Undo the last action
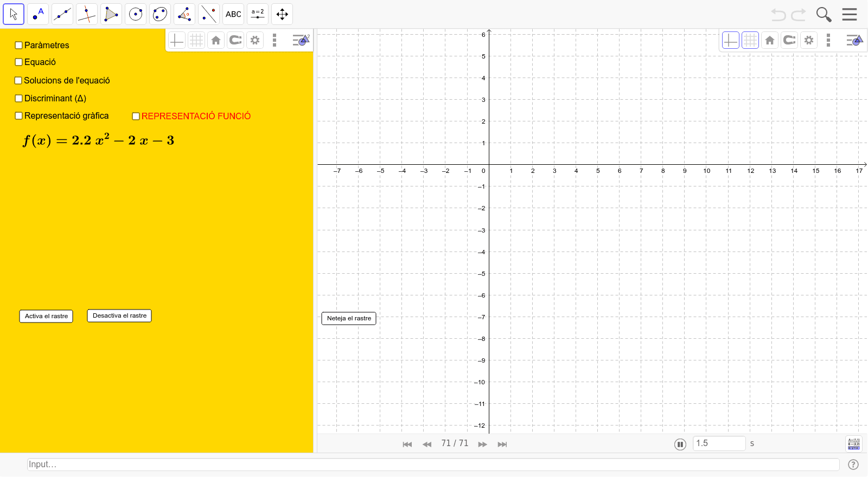This screenshot has width=868, height=477. pos(778,15)
